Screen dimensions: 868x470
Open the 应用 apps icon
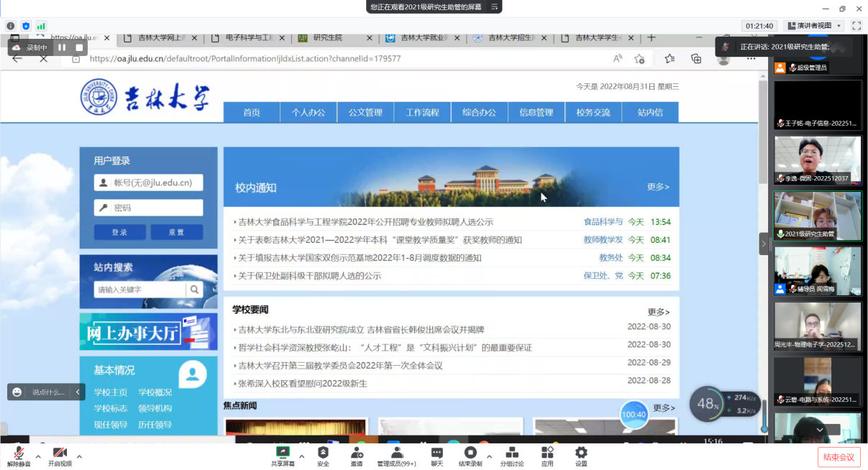pos(547,453)
